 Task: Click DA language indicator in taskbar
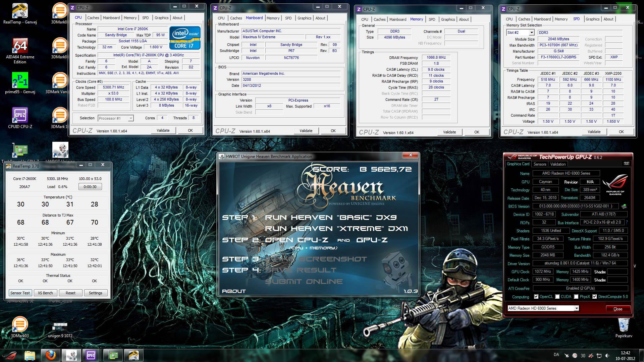click(x=556, y=355)
